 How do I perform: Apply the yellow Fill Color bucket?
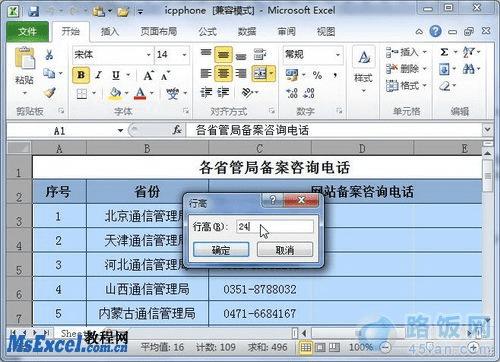115,94
